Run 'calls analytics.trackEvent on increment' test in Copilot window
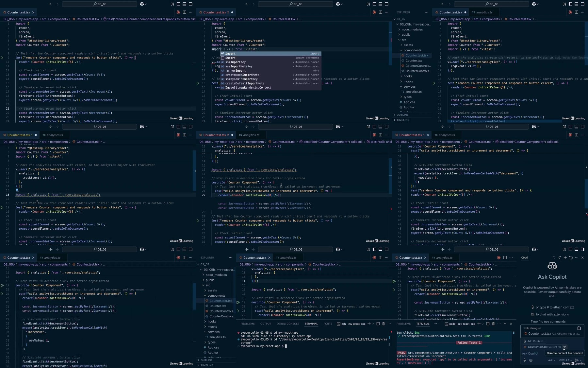Image resolution: width=588 pixels, height=368 pixels. [394, 290]
